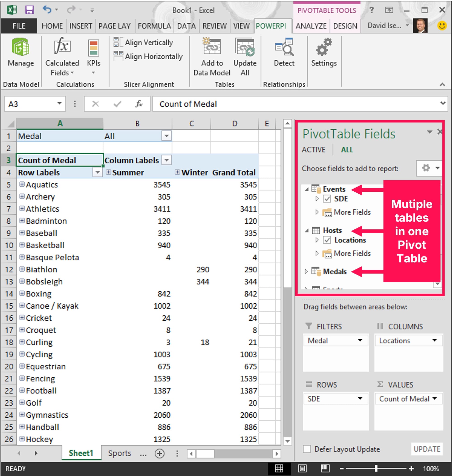Switch to the ANALYZE ribbon tab
Screen dimensions: 452x476
311,26
